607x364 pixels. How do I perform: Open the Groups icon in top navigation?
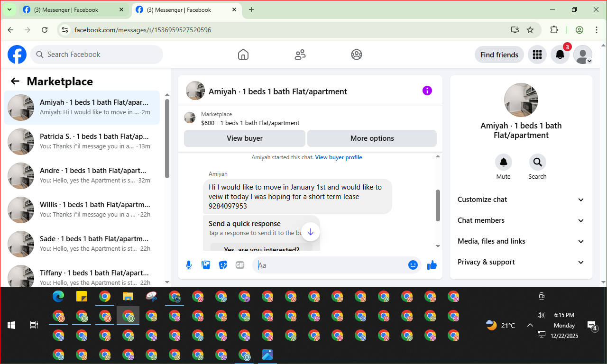click(x=357, y=55)
